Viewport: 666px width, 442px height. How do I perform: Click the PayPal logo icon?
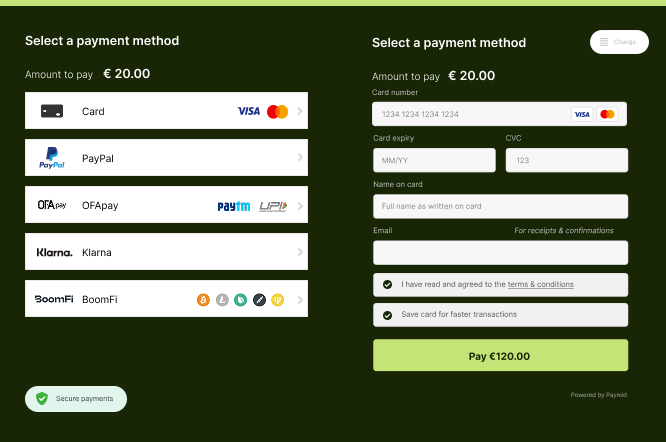52,158
